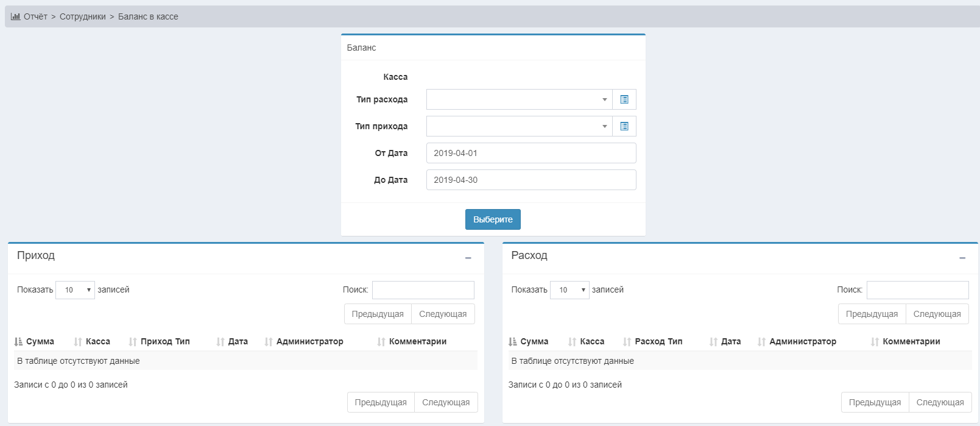The height and width of the screenshot is (426, 980).
Task: Open the Тип расхода dropdown
Action: point(519,99)
